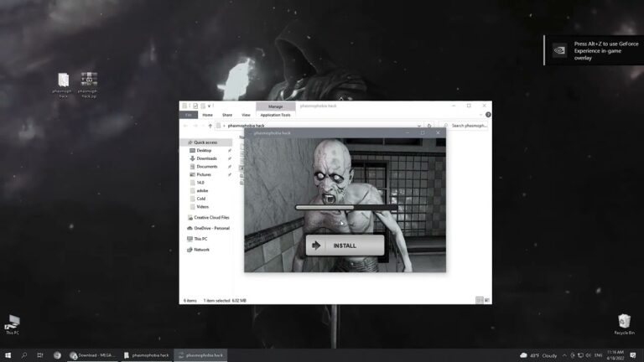Open the View ribbon tab

[246, 115]
